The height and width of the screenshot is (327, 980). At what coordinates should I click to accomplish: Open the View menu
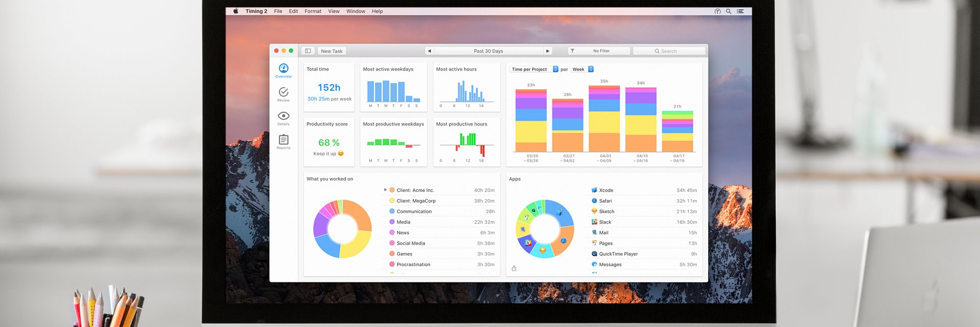pyautogui.click(x=334, y=11)
